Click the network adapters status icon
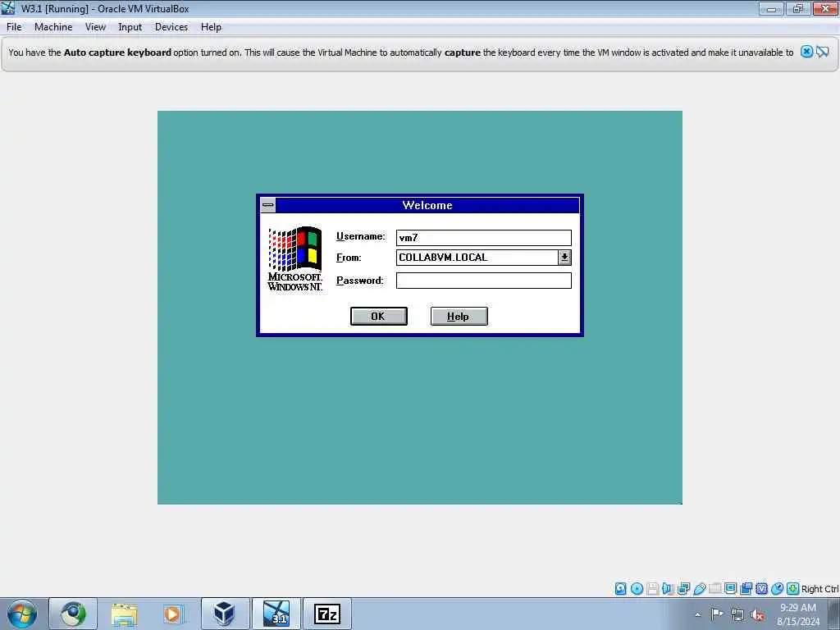Image resolution: width=840 pixels, height=630 pixels. [x=683, y=589]
